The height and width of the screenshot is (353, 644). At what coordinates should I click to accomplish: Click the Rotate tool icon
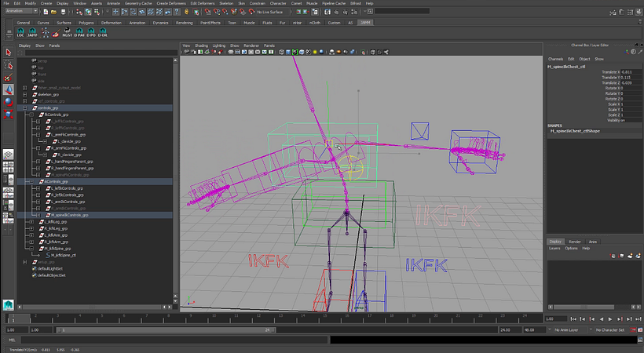coord(9,101)
